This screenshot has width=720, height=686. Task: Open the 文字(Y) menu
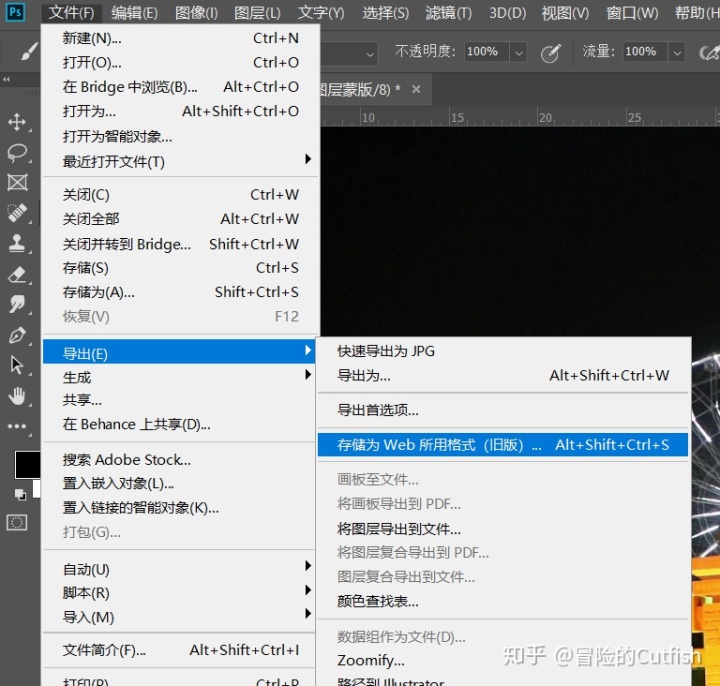tap(321, 13)
